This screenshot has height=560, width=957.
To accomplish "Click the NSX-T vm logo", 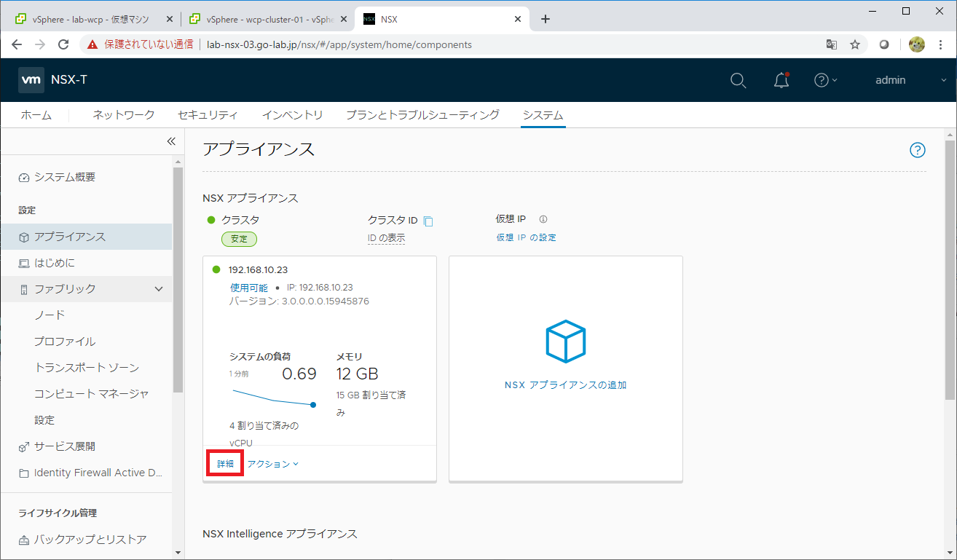I will coord(31,80).
